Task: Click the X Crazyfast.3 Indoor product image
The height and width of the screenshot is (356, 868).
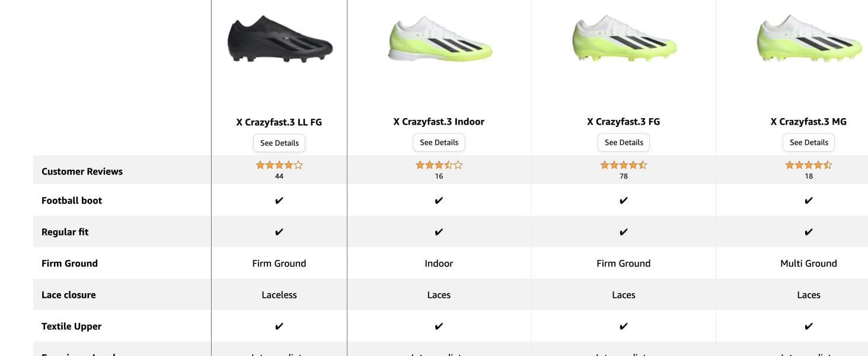Action: pyautogui.click(x=439, y=40)
